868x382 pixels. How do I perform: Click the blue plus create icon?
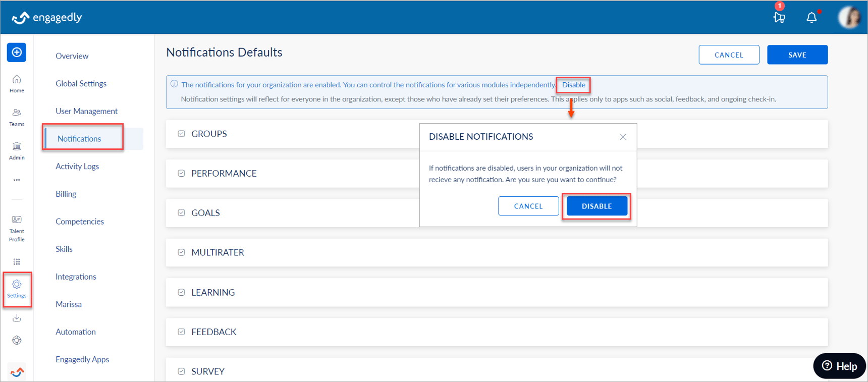[x=17, y=52]
